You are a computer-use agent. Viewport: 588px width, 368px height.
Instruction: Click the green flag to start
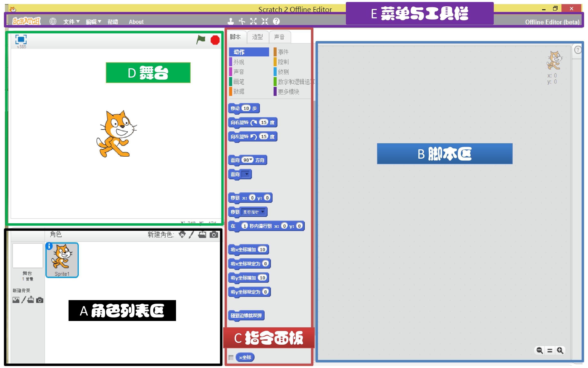click(x=201, y=40)
